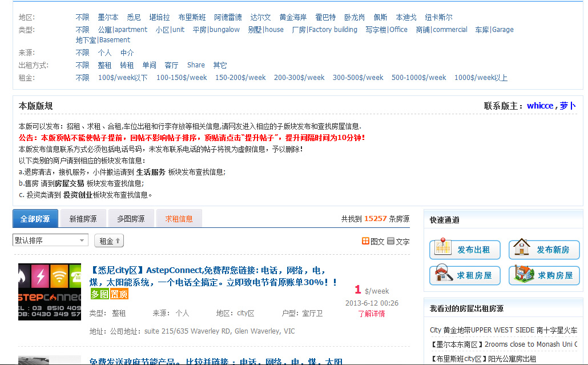Image resolution: width=588 pixels, height=365 pixels.
Task: Filter region by 阿德雷德
Action: [x=228, y=17]
